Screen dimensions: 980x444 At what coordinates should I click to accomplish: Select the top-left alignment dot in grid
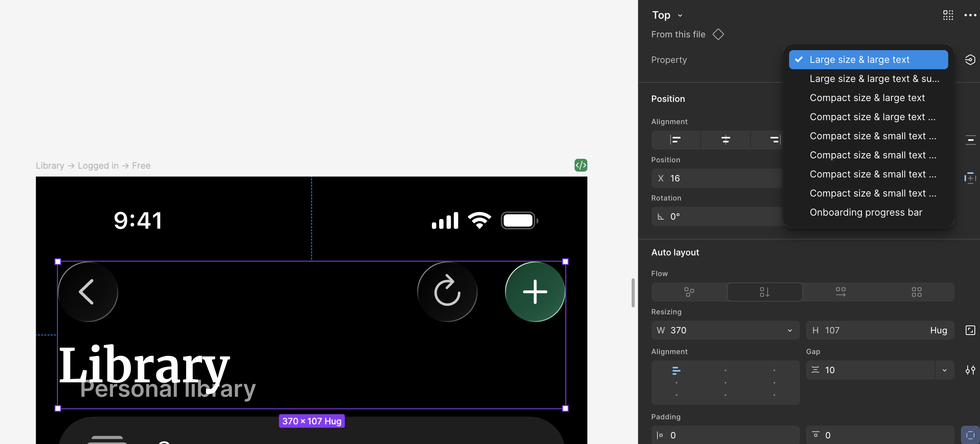coord(676,370)
